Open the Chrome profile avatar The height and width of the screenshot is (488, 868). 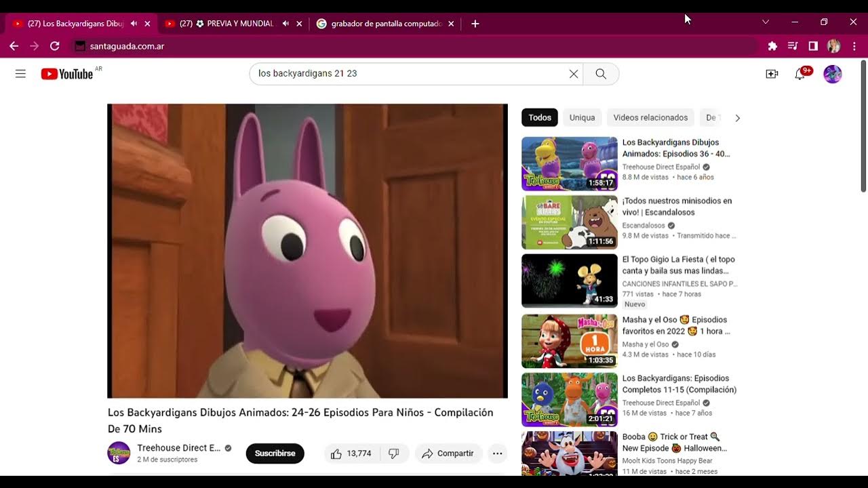point(833,46)
